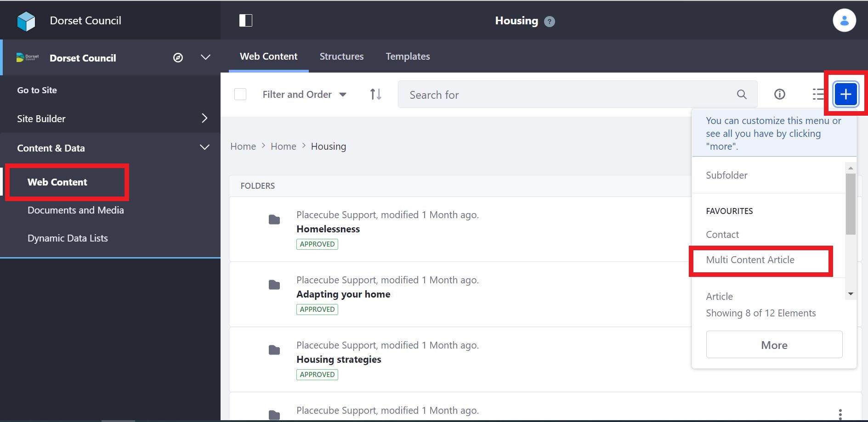This screenshot has height=422, width=868.
Task: Click the Housing help question mark toggle
Action: click(x=549, y=21)
